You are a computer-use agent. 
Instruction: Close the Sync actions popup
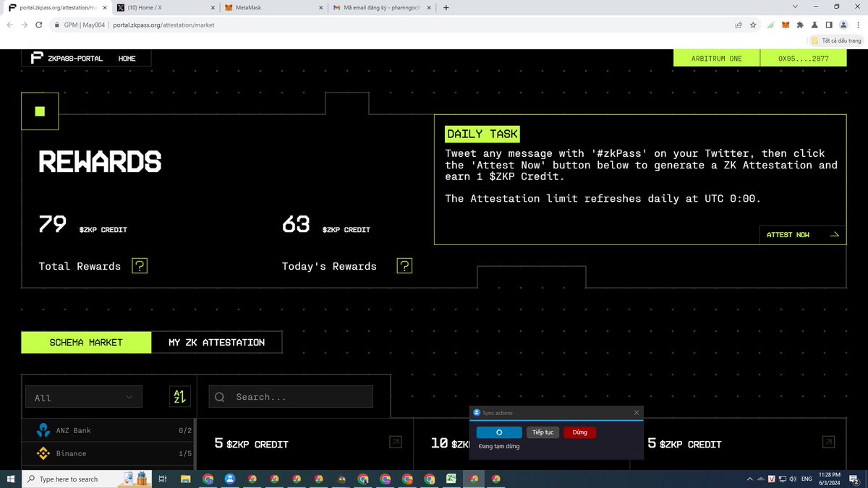(x=637, y=412)
